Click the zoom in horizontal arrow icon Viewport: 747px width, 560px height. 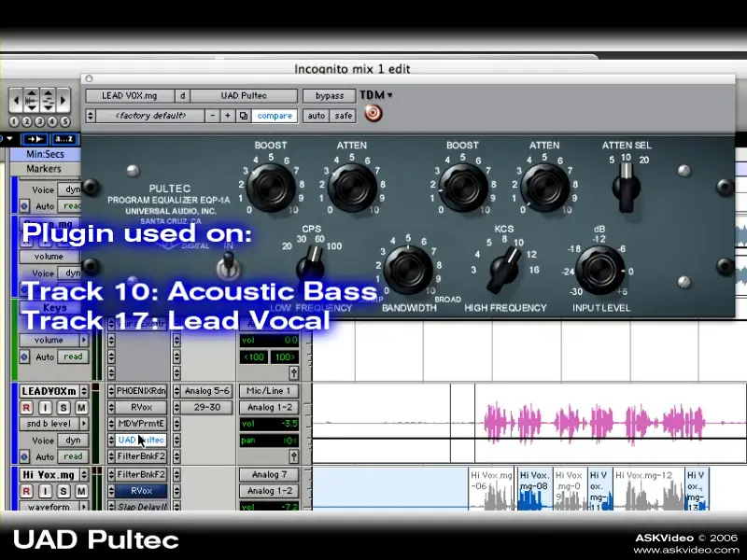63,100
